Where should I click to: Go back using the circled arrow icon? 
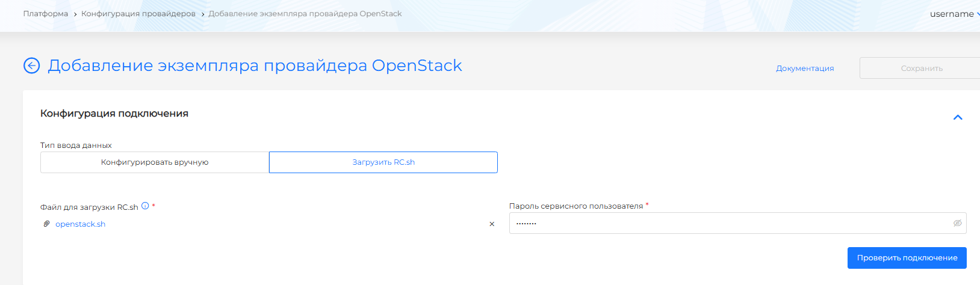click(x=31, y=66)
